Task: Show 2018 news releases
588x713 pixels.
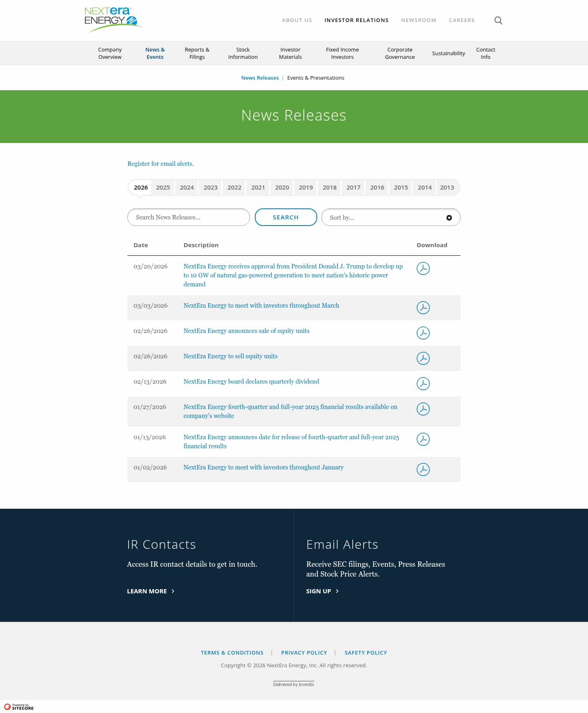Action: 330,188
